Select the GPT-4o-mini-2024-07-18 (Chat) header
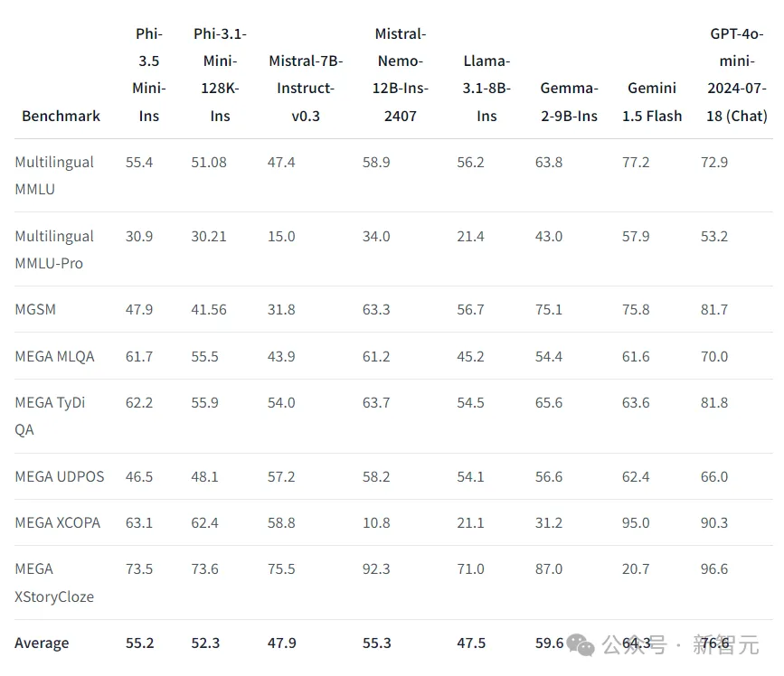This screenshot has height=676, width=784. coord(736,75)
